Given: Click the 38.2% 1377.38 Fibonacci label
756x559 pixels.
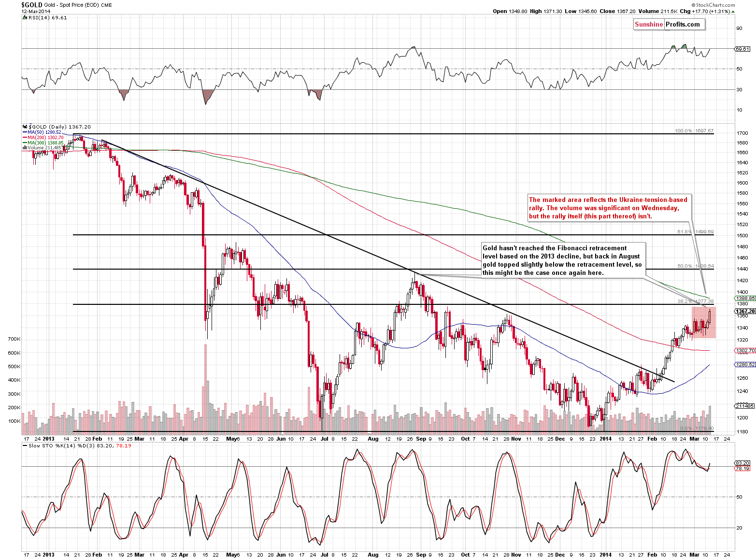Looking at the screenshot, I should coord(695,301).
